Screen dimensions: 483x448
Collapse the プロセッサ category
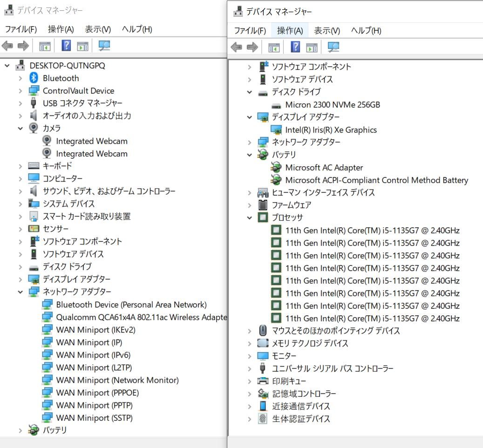coord(250,217)
